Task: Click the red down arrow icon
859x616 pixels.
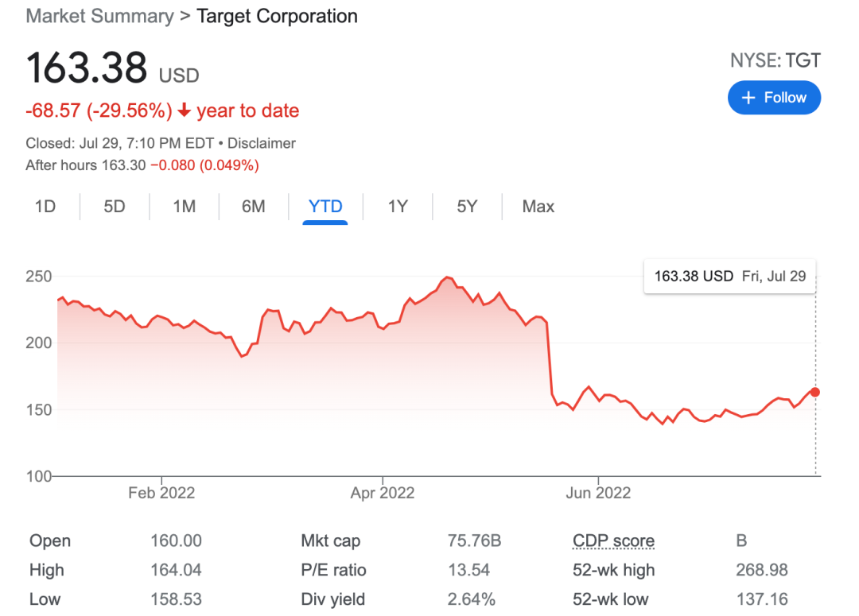Action: click(185, 111)
